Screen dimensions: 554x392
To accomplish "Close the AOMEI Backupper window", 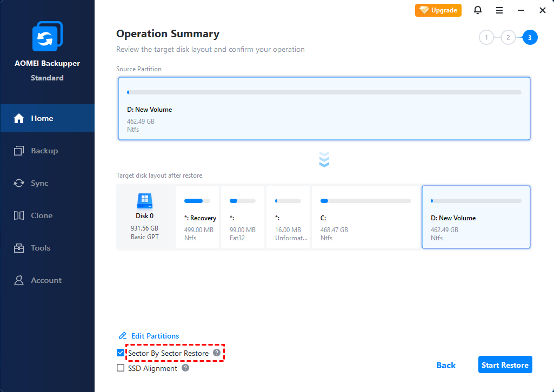I will tap(543, 10).
